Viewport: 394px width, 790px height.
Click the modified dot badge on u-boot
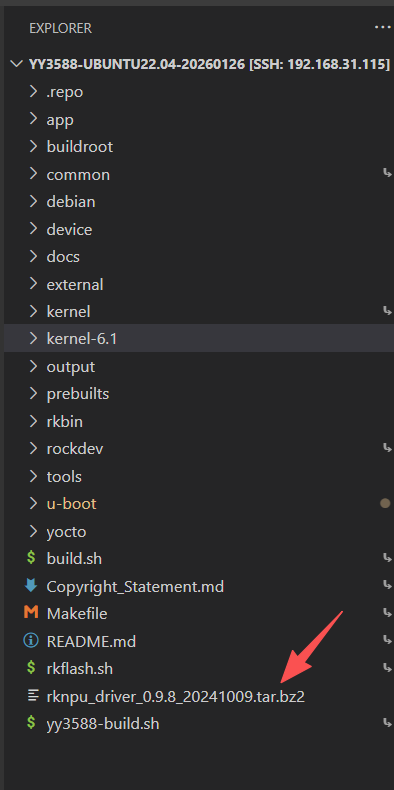tap(385, 503)
